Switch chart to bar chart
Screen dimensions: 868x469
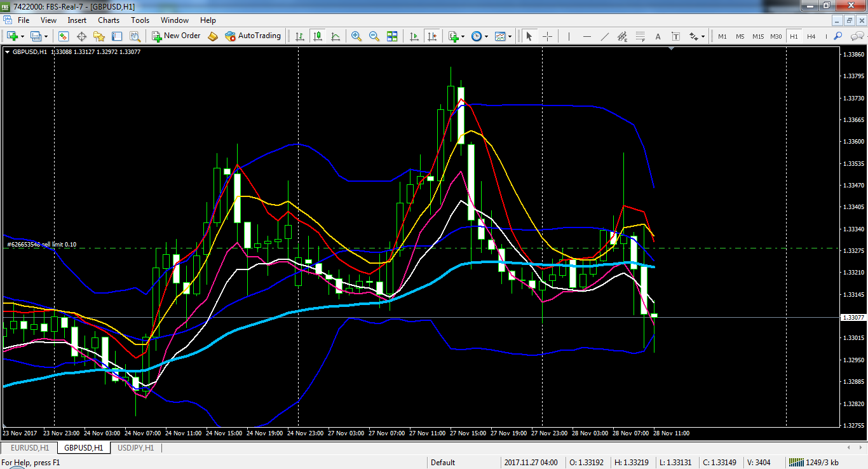pyautogui.click(x=300, y=36)
